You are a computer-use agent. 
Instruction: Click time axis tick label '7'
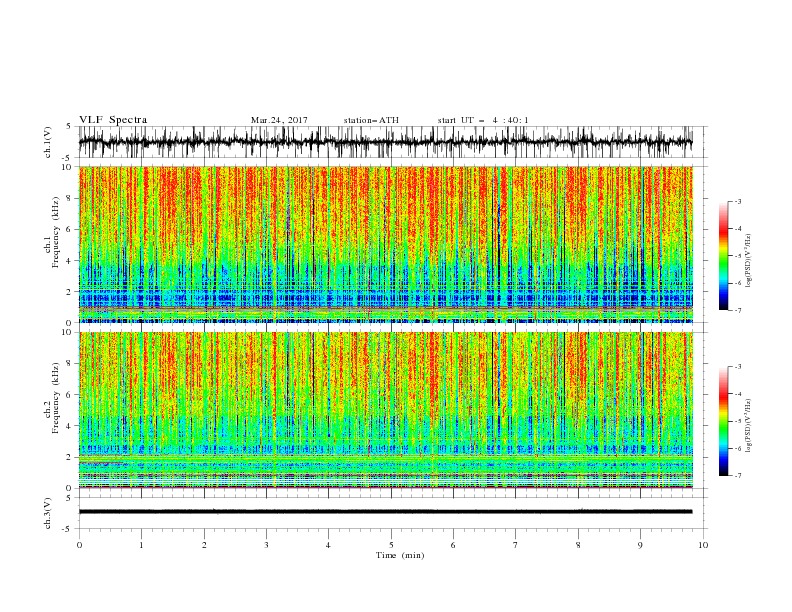(x=516, y=545)
